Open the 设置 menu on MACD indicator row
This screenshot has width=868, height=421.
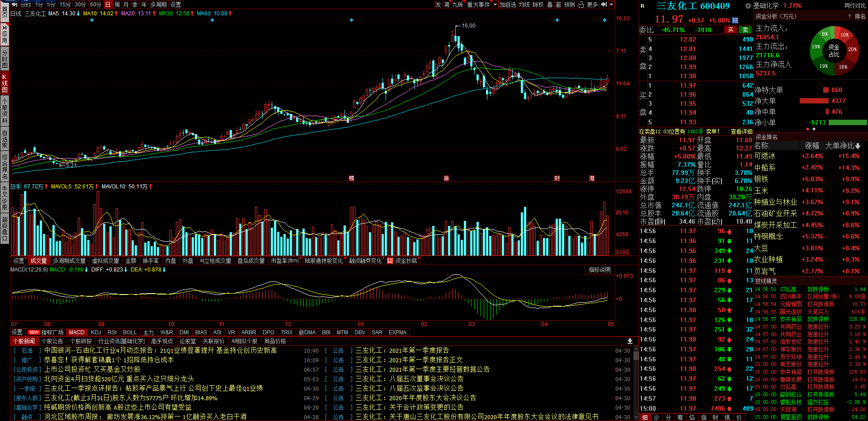[x=17, y=332]
